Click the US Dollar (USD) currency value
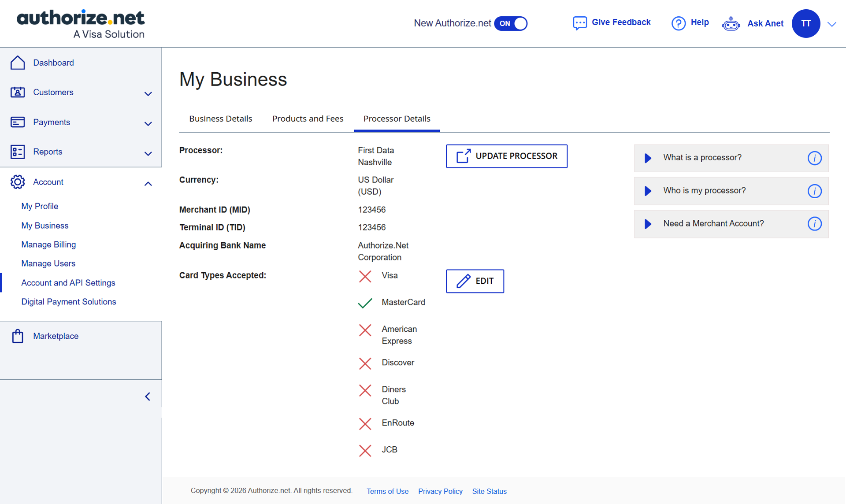The width and height of the screenshot is (846, 504). point(376,185)
